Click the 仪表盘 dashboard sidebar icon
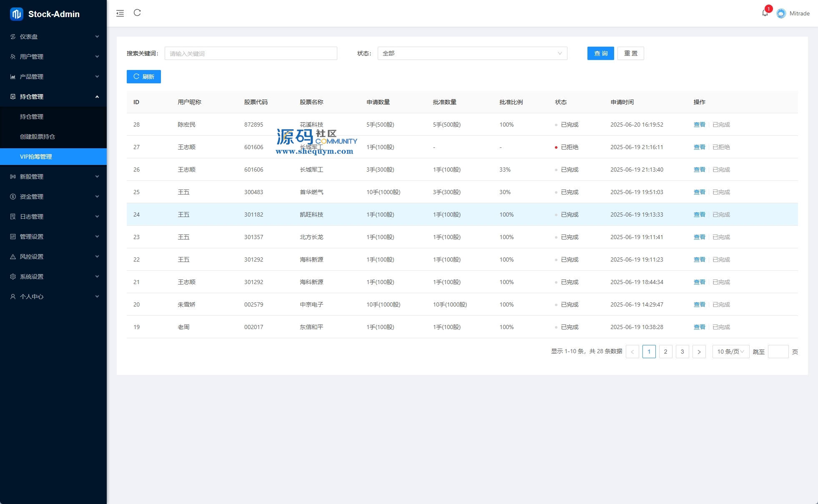This screenshot has width=818, height=504. coord(13,37)
